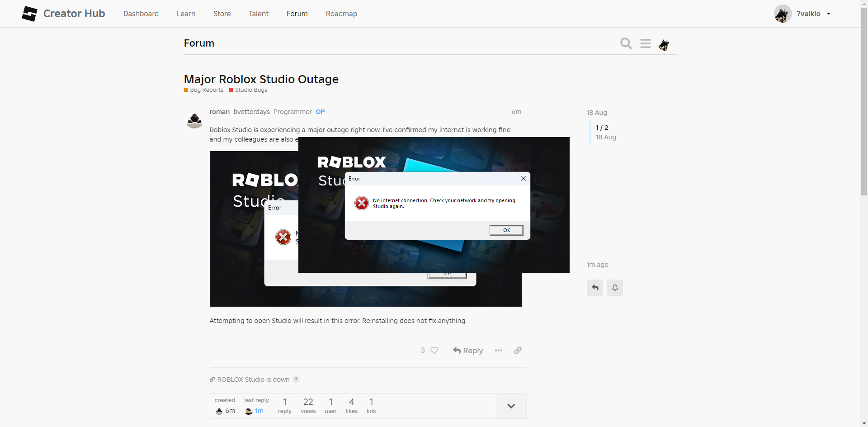Close the Error dialog with X
The image size is (868, 427).
pyautogui.click(x=524, y=178)
